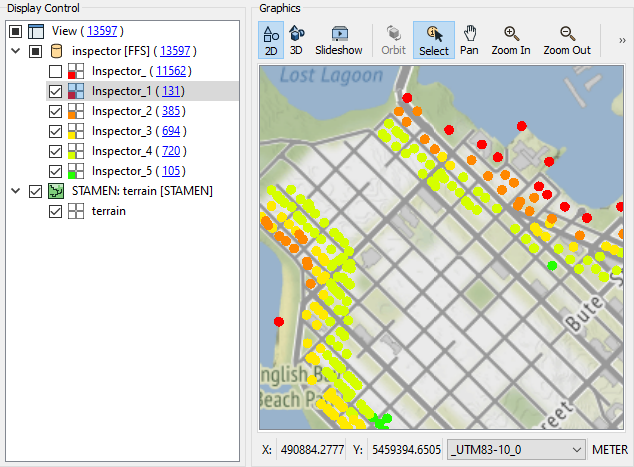634x467 pixels.
Task: Click the Inspector_5 green style swatch
Action: click(76, 171)
